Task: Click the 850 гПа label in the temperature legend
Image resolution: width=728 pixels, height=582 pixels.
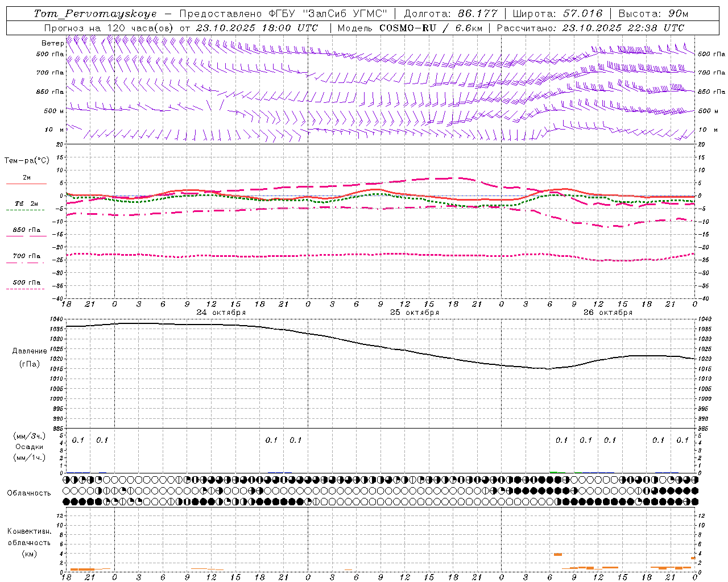Action: point(27,230)
